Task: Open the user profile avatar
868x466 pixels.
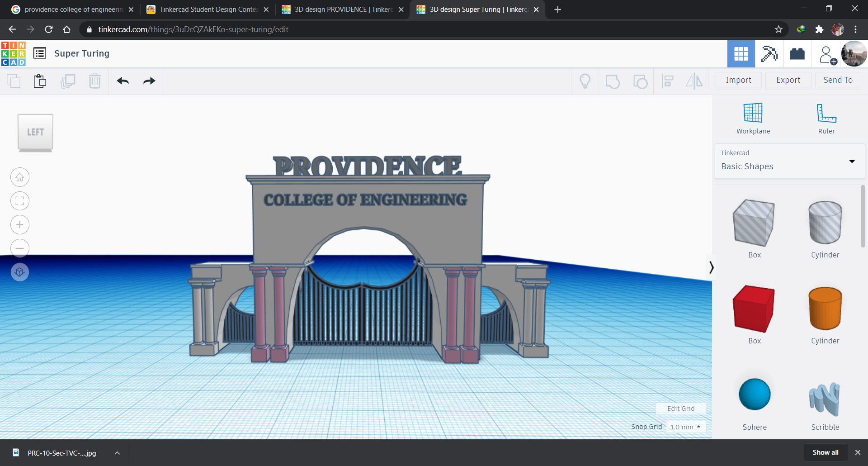Action: coord(854,54)
